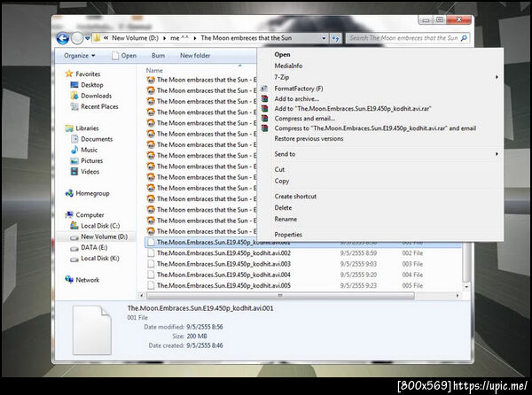Click the search magnifier icon
Viewport: 532px width, 395px height.
(x=464, y=38)
